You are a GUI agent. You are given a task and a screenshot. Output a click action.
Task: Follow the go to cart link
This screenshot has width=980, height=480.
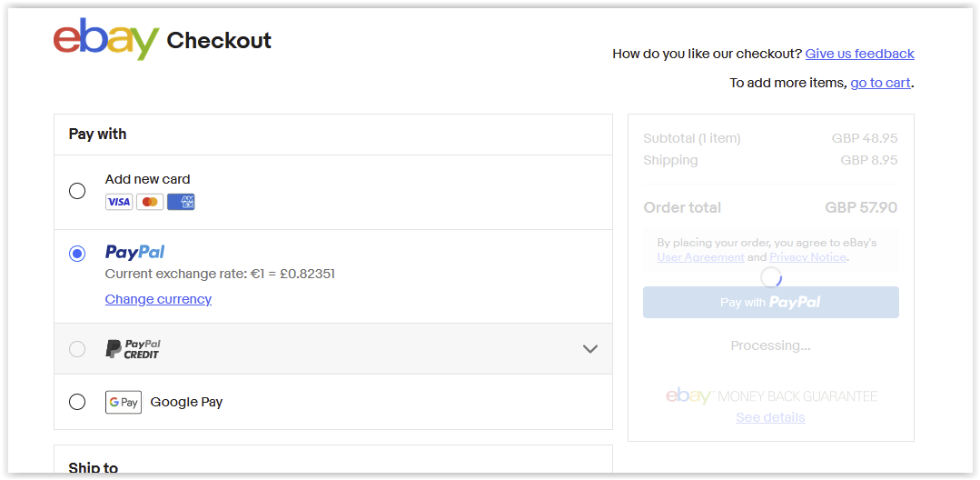point(880,83)
